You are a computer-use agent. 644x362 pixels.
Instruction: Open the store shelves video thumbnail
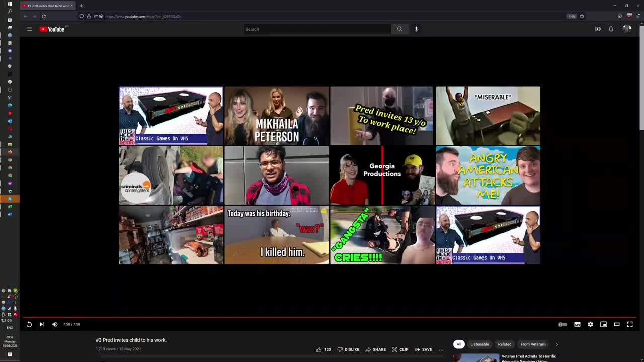(171, 235)
